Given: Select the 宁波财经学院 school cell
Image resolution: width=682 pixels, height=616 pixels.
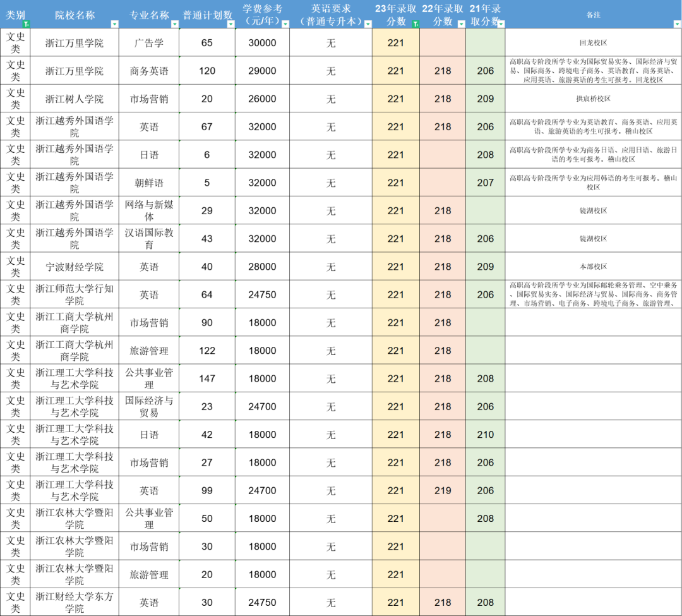Looking at the screenshot, I should (x=75, y=267).
